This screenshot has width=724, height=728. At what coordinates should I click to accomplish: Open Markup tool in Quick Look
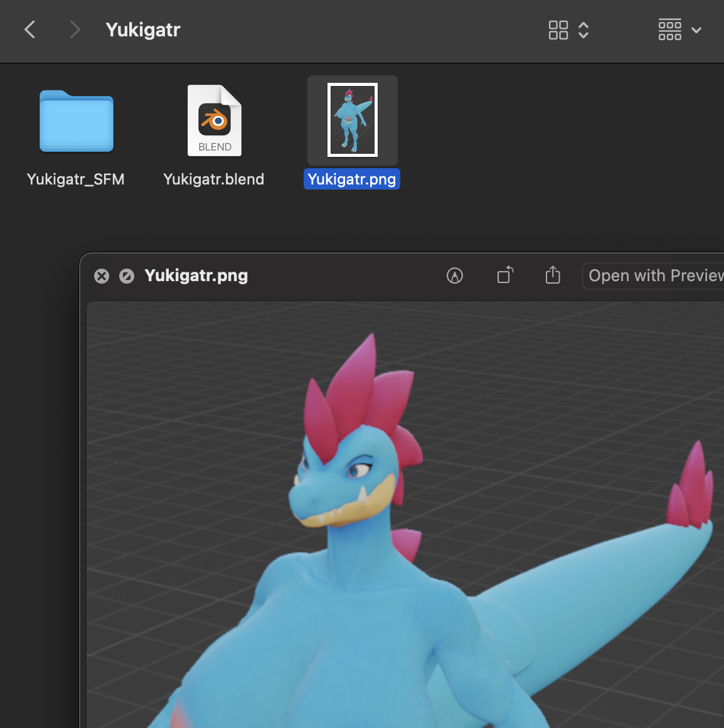[455, 276]
